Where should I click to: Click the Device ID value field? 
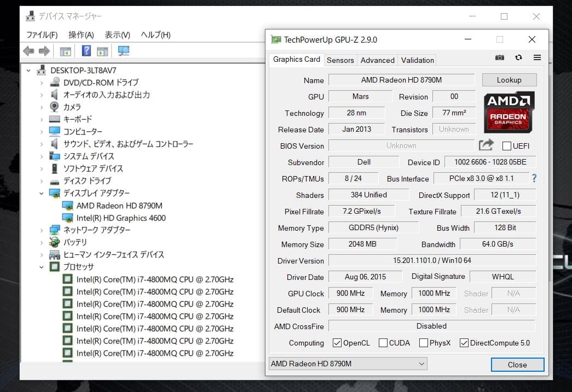(x=490, y=162)
